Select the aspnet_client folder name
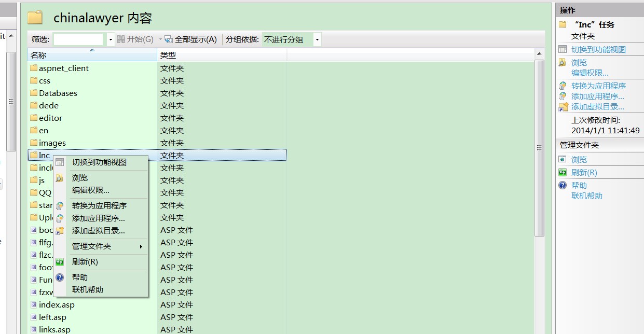This screenshot has height=334, width=644. click(64, 68)
